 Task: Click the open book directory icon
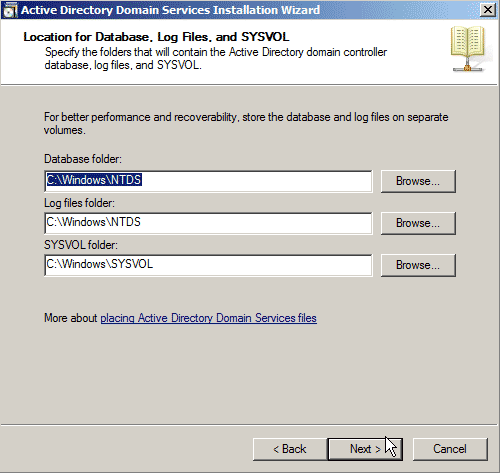coord(467,49)
